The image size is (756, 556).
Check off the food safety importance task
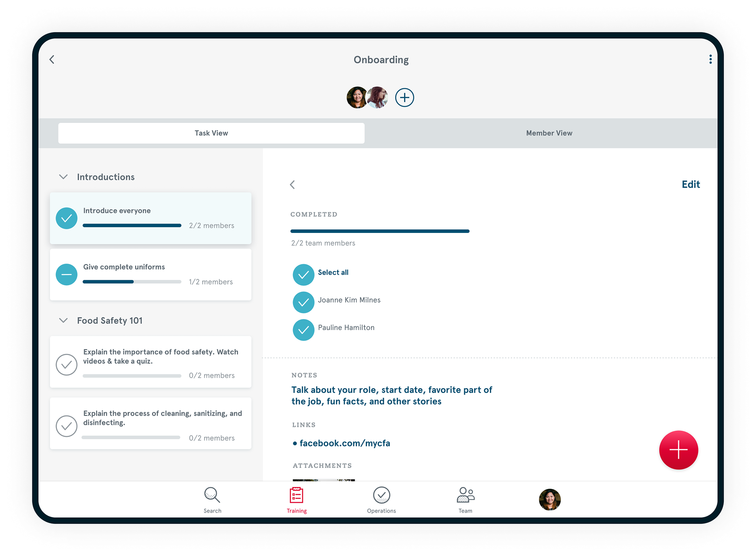click(67, 364)
